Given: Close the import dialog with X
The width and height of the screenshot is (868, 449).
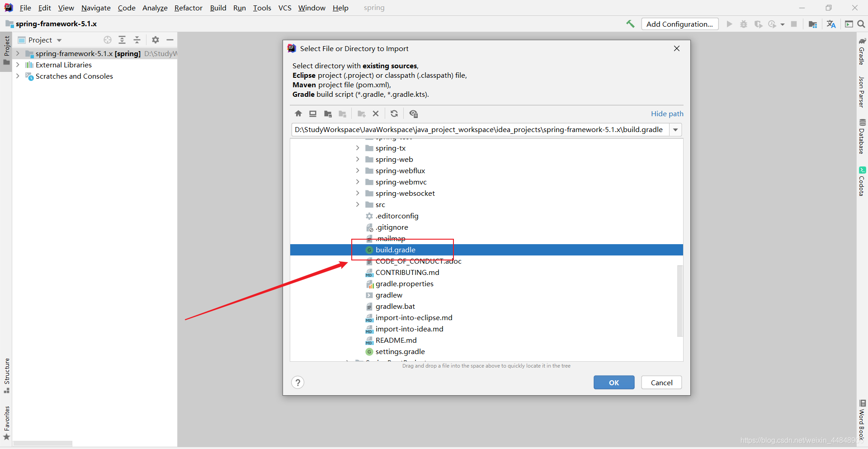Looking at the screenshot, I should pos(677,48).
